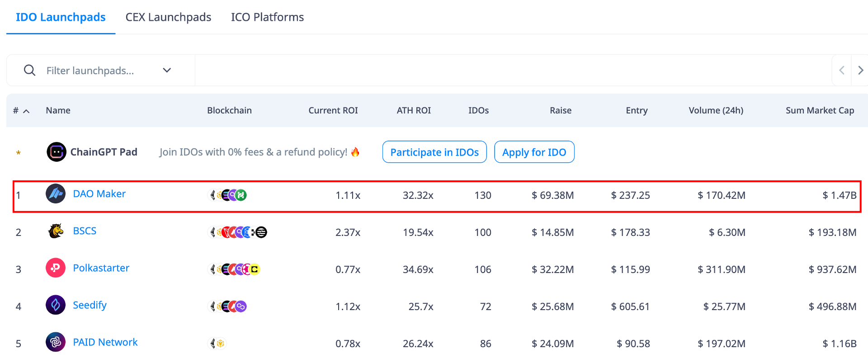
Task: Click BSCS volume $ 6.30M
Action: pyautogui.click(x=727, y=232)
